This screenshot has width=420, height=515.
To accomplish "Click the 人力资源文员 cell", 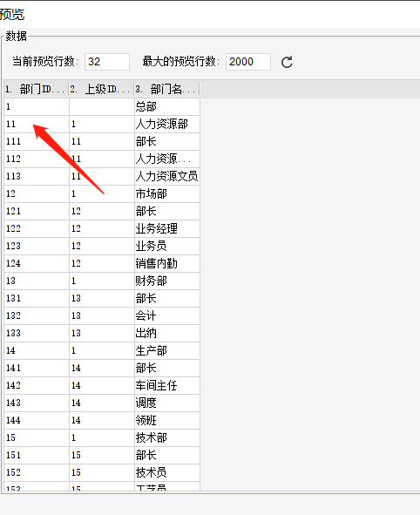I will click(167, 176).
